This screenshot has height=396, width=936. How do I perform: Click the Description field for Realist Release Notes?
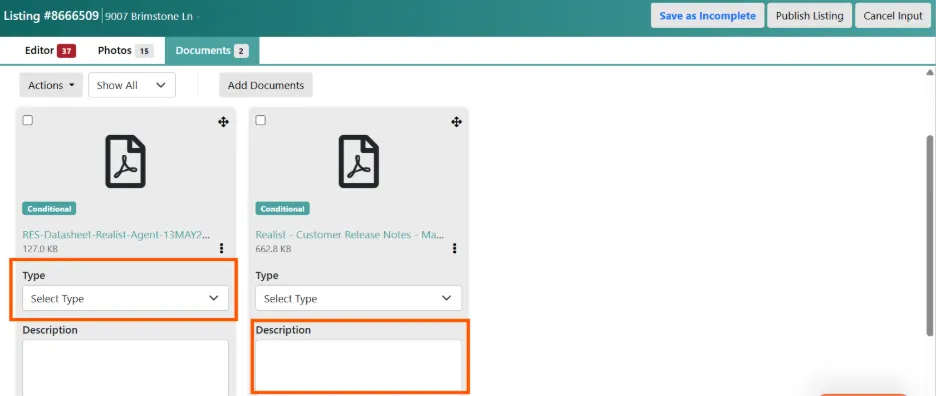tap(359, 365)
